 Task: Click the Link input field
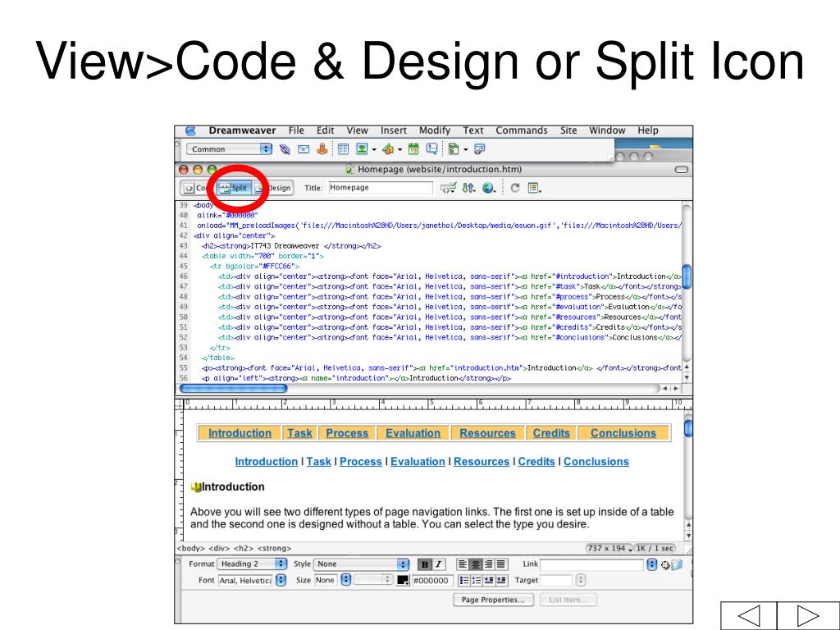tap(592, 564)
